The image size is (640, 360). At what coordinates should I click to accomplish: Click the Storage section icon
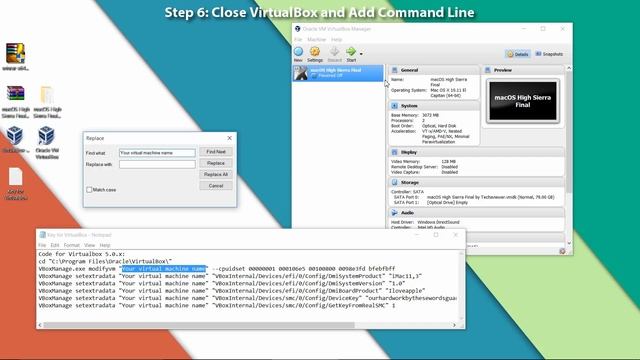click(394, 182)
